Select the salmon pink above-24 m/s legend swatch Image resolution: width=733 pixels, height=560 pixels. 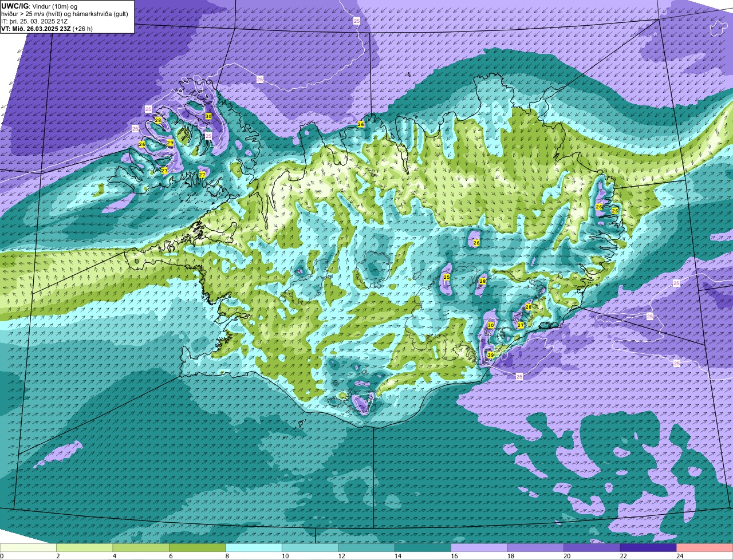click(x=705, y=547)
